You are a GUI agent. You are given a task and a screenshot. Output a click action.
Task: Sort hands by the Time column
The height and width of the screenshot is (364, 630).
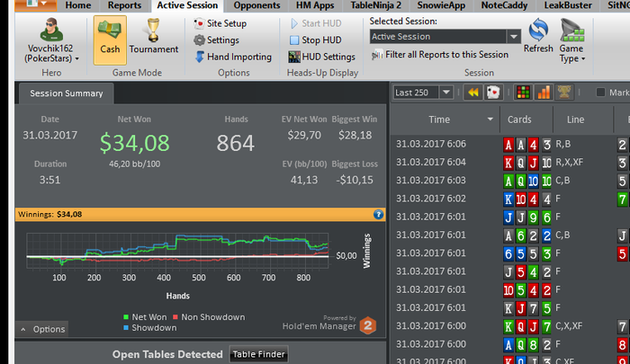click(439, 120)
